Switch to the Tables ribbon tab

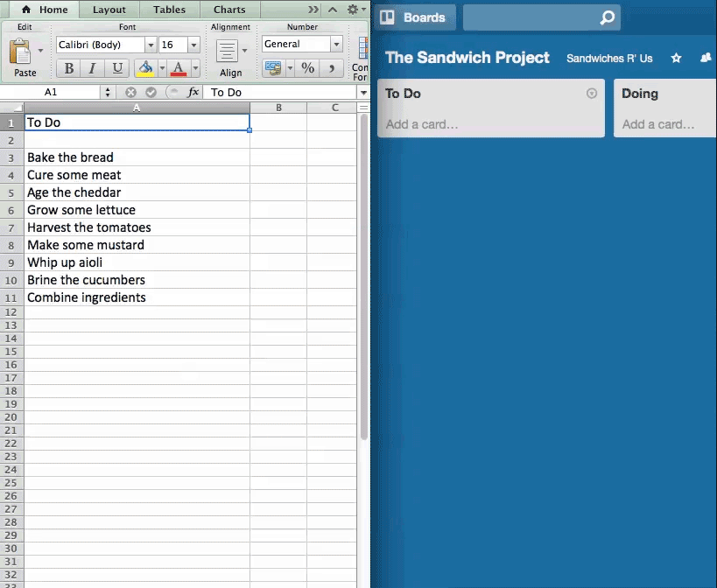(169, 10)
